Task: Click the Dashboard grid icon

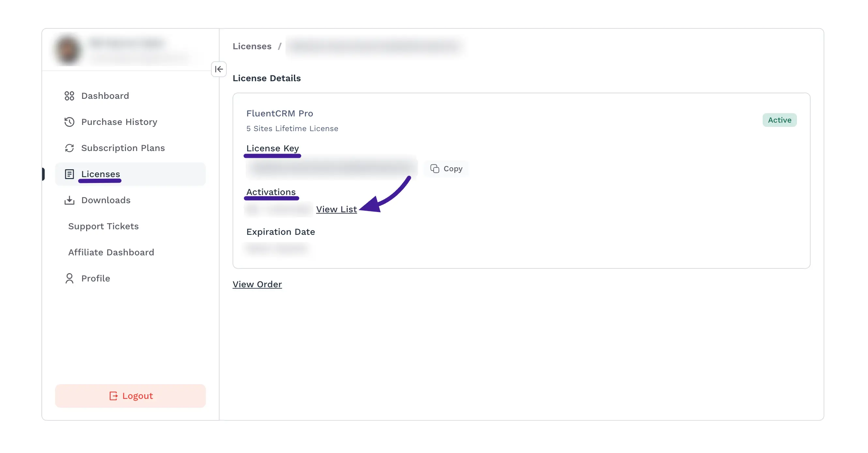Action: 69,96
